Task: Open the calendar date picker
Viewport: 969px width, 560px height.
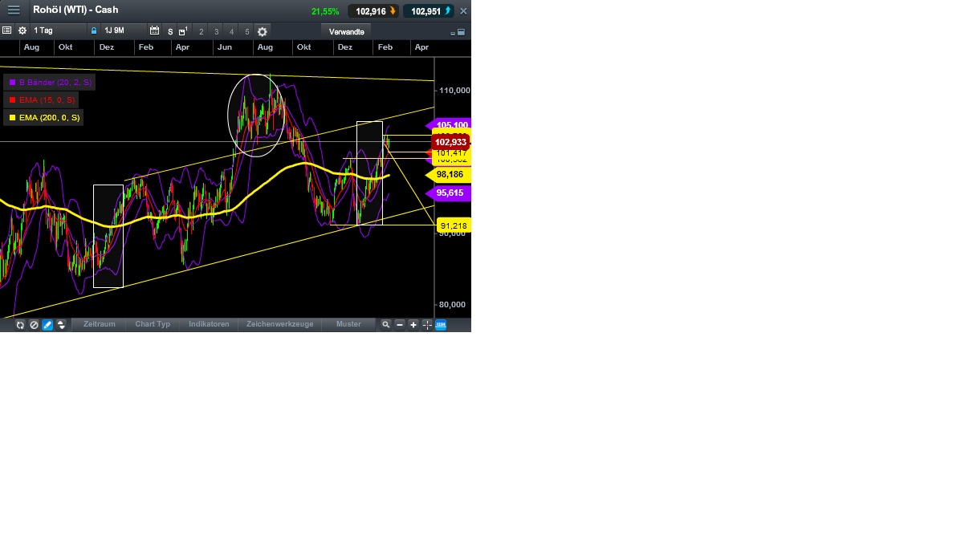Action: 154,30
